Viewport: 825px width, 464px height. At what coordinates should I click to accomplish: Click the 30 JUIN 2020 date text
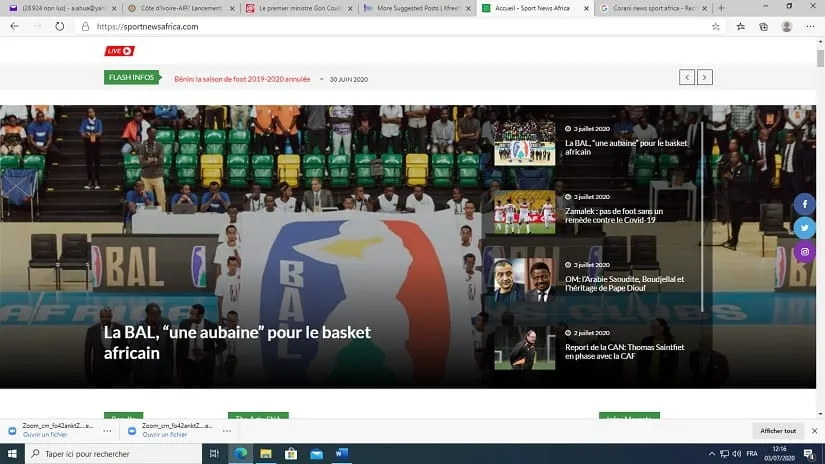(x=349, y=79)
